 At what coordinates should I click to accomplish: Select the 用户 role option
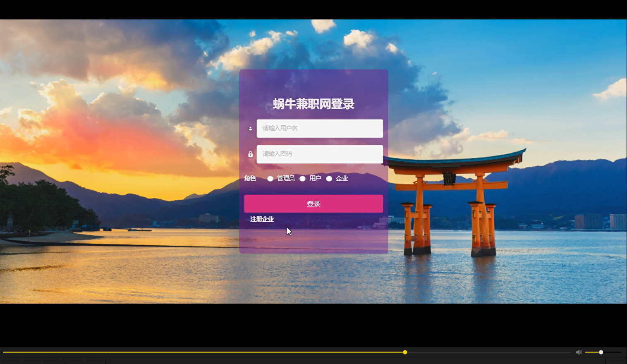tap(303, 178)
